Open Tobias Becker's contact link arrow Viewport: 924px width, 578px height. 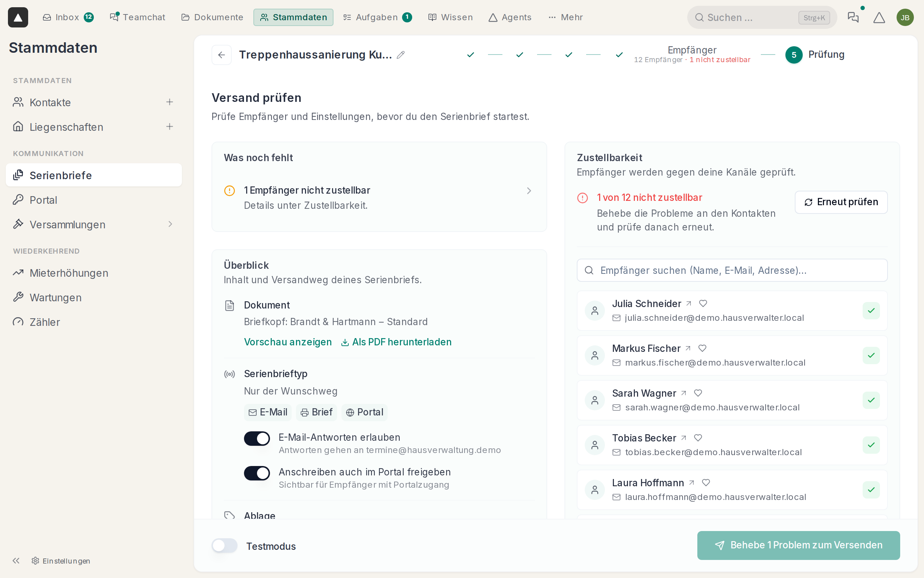[684, 438]
